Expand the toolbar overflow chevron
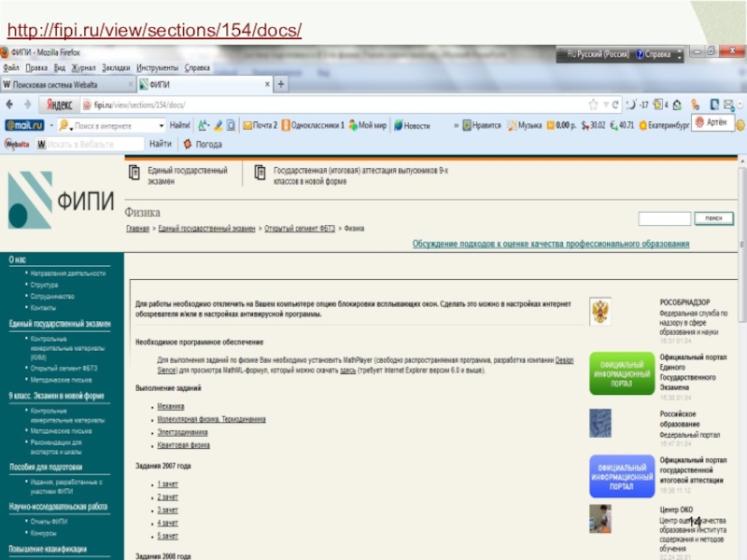The width and height of the screenshot is (747, 560). coord(456,126)
